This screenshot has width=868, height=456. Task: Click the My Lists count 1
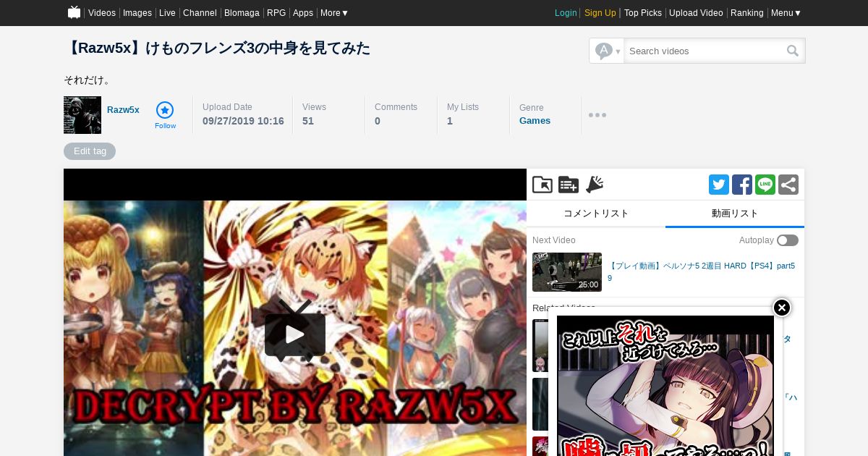(x=450, y=121)
